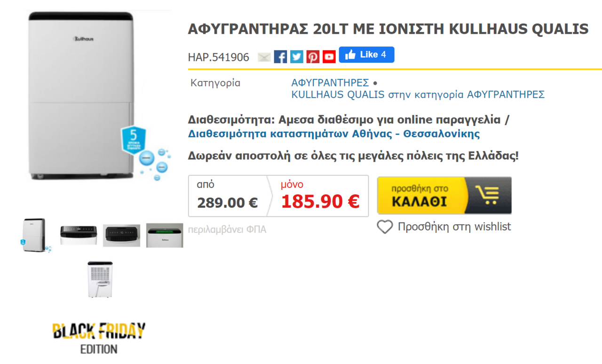Click the Black Friday Edition badge
This screenshot has height=364, width=602.
tap(99, 338)
